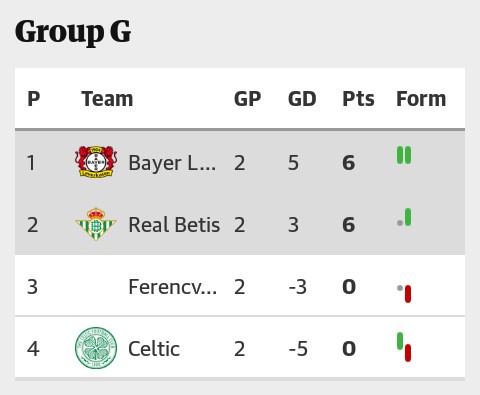Click the GP column header
The height and width of the screenshot is (395, 480).
click(x=247, y=99)
